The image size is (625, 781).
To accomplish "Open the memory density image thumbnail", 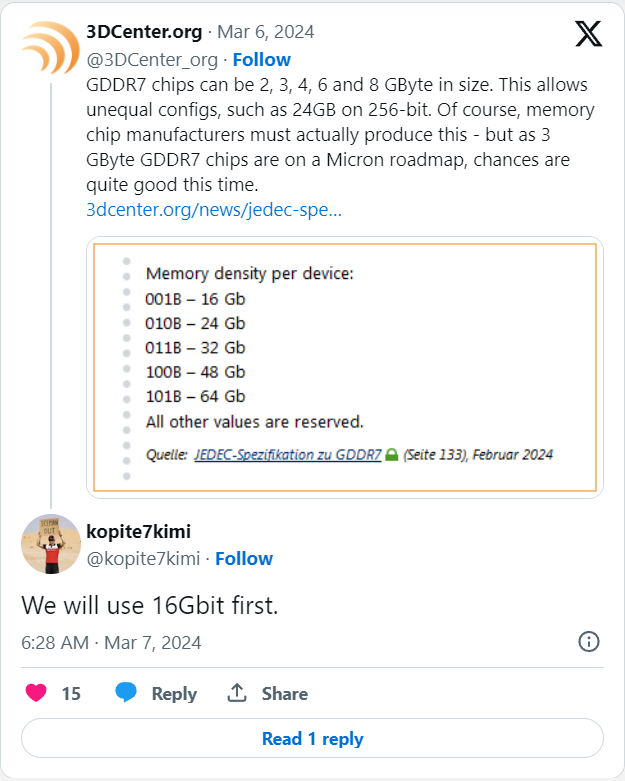I will 345,368.
